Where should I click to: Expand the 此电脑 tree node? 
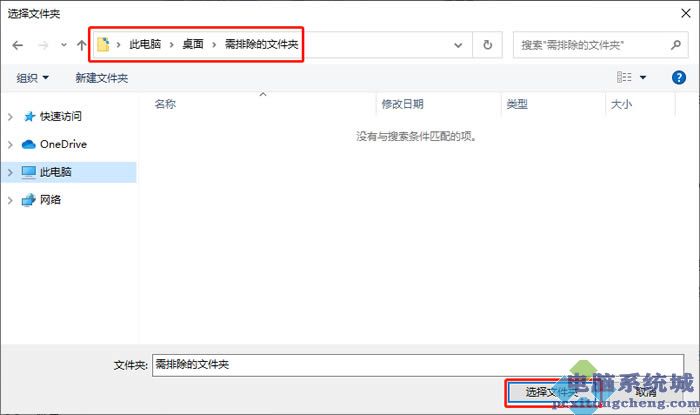(x=10, y=172)
